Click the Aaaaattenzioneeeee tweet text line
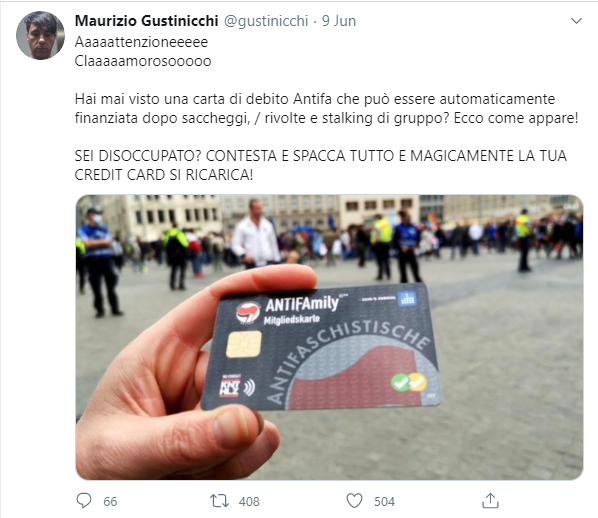598x518 pixels. [141, 42]
